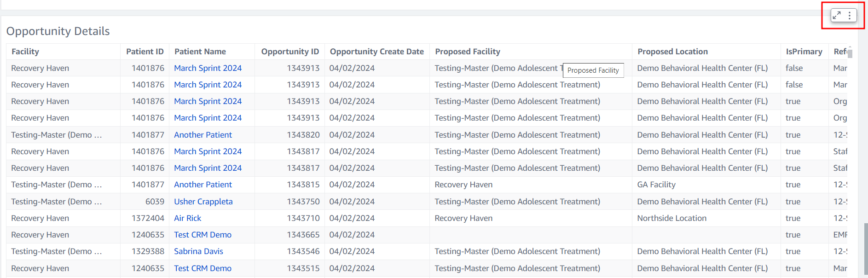868x278 pixels.
Task: Click the table's vertical scrollbar thumb
Action: point(850,54)
